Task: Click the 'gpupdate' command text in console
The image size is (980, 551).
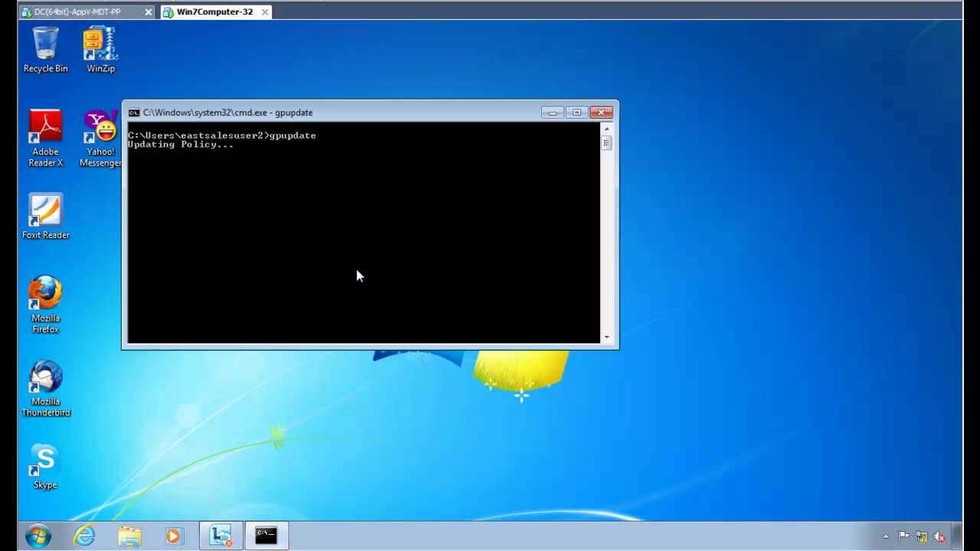Action: coord(293,135)
